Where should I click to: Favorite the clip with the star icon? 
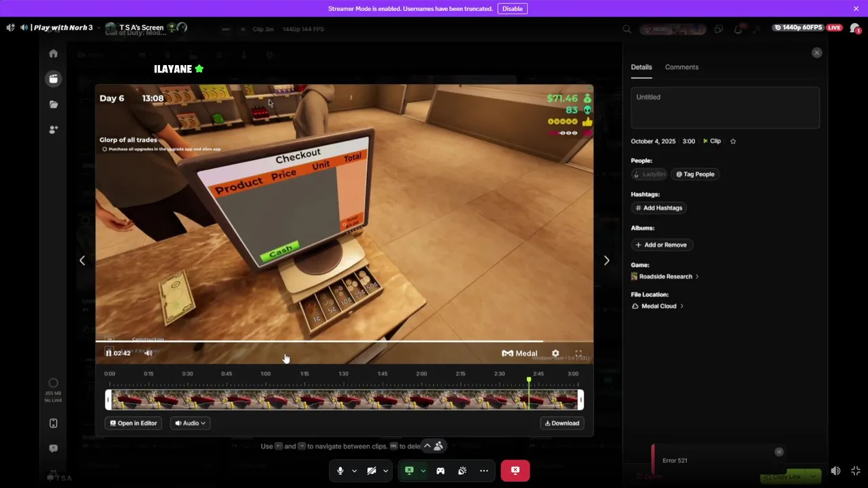click(x=733, y=141)
